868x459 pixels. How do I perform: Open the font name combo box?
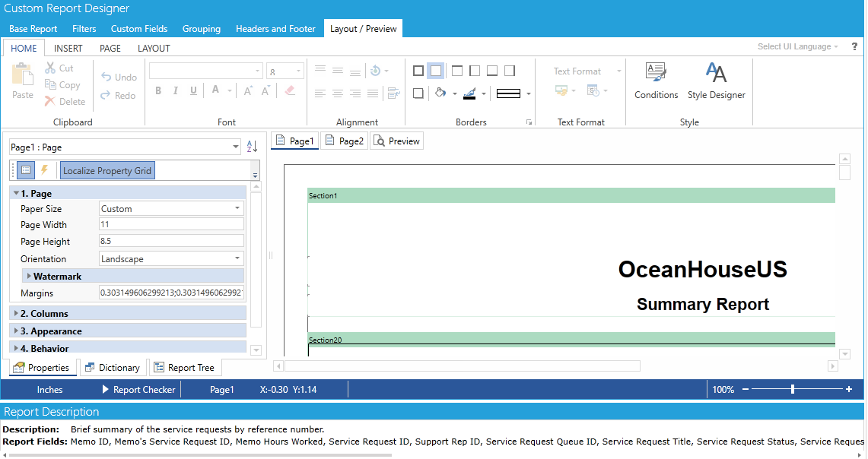click(x=205, y=71)
